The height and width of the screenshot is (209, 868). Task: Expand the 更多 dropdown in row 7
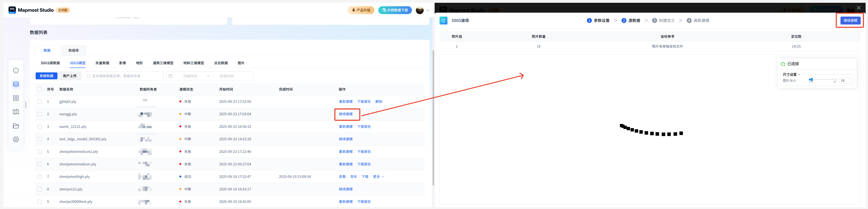coord(378,177)
